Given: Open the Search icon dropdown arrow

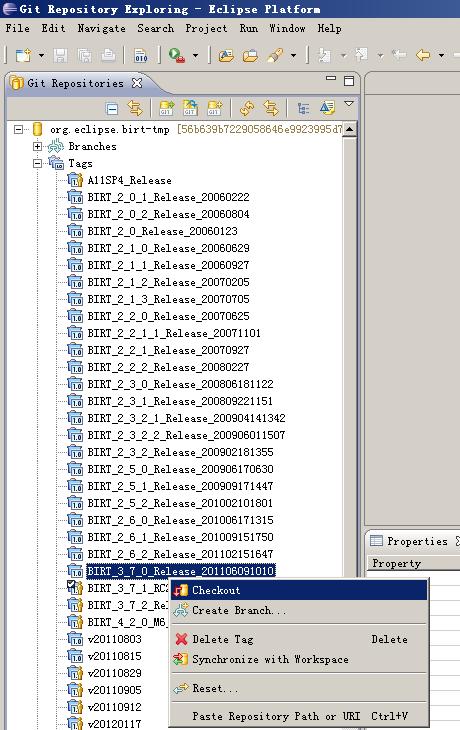Looking at the screenshot, I should point(293,55).
